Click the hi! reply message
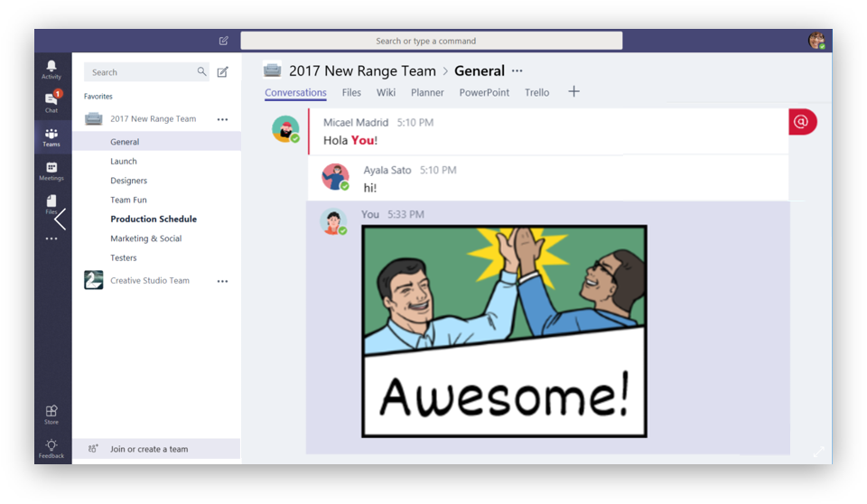Viewport: 867px width, 504px height. [x=370, y=188]
